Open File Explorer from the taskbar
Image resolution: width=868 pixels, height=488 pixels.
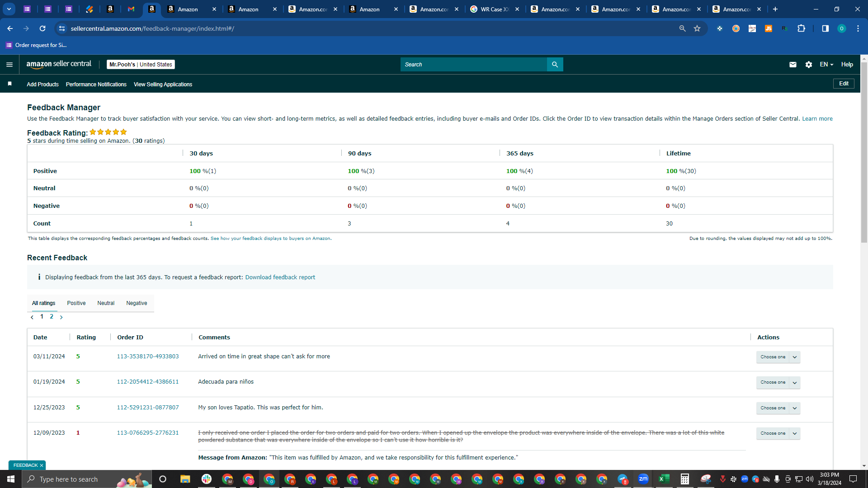point(185,479)
